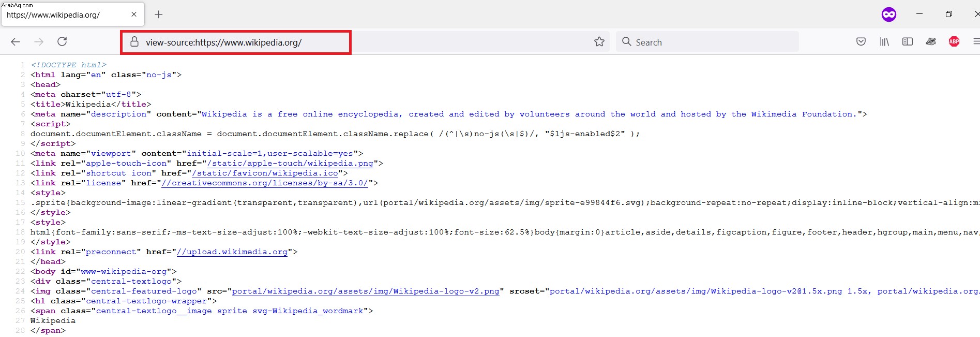
Task: Click the closing </span> tag line
Action: coord(48,330)
